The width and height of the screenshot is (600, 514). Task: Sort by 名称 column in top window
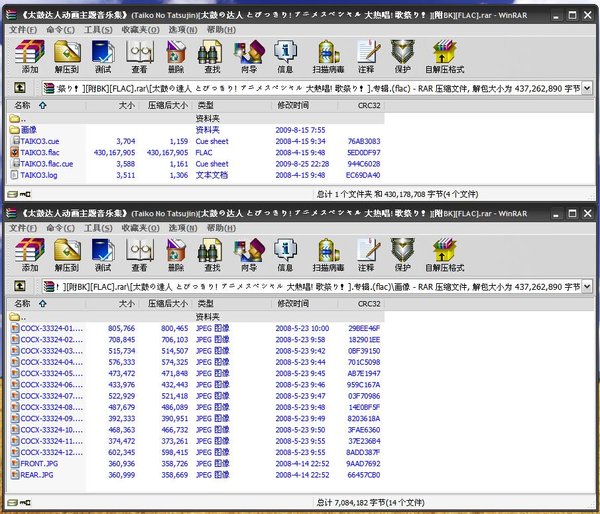pyautogui.click(x=46, y=105)
